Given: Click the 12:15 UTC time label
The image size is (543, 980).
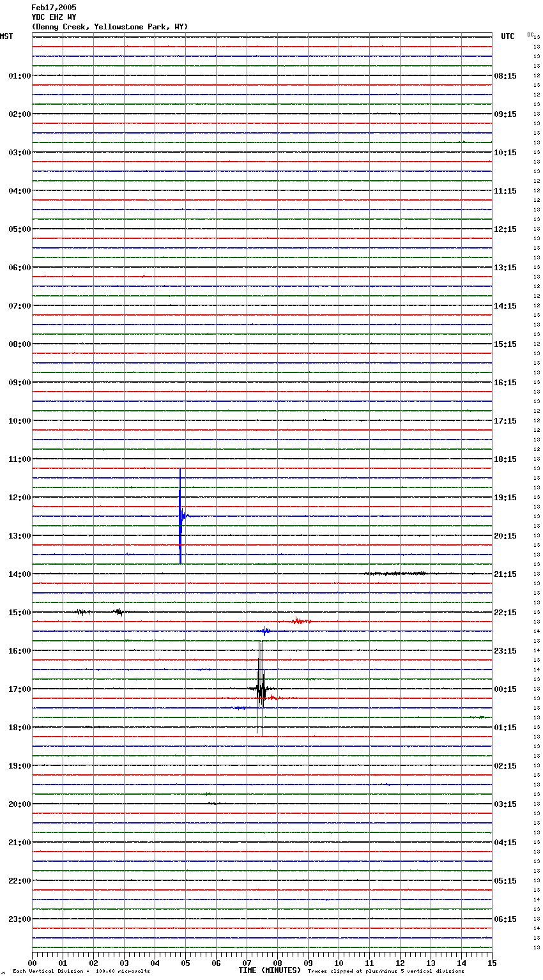Looking at the screenshot, I should [x=505, y=229].
